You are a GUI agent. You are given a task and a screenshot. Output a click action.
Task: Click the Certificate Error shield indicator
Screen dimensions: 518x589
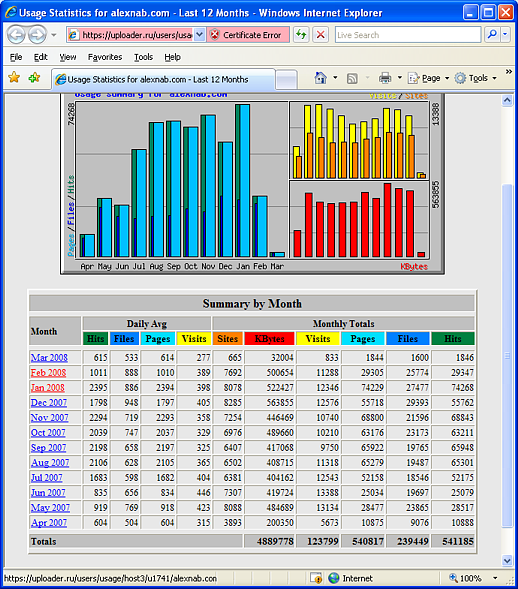pyautogui.click(x=248, y=35)
